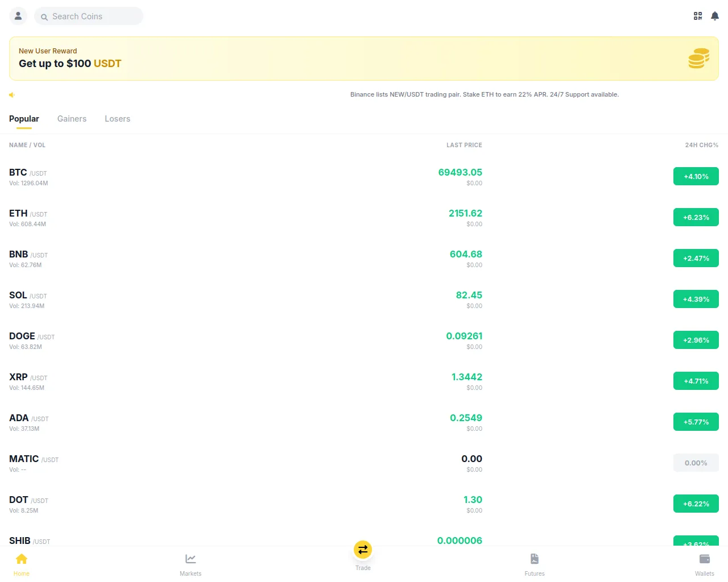The height and width of the screenshot is (582, 728).
Task: Click ADA last price 0.2549
Action: pos(466,418)
